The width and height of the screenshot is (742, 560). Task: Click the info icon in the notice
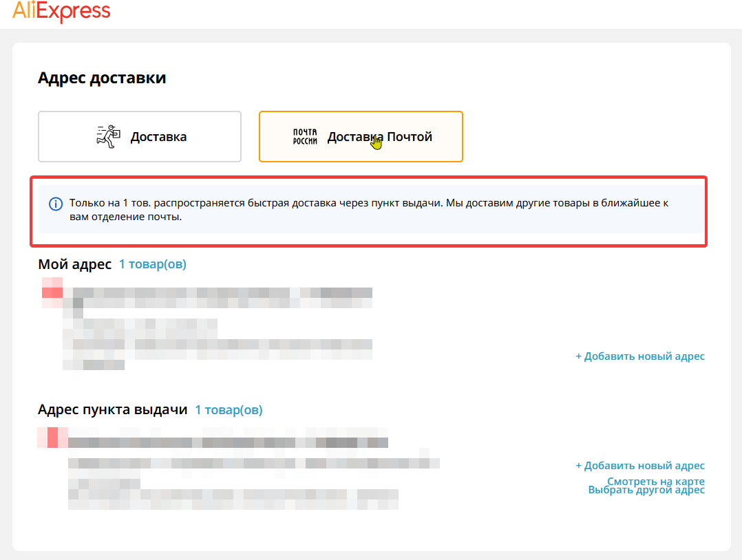56,204
